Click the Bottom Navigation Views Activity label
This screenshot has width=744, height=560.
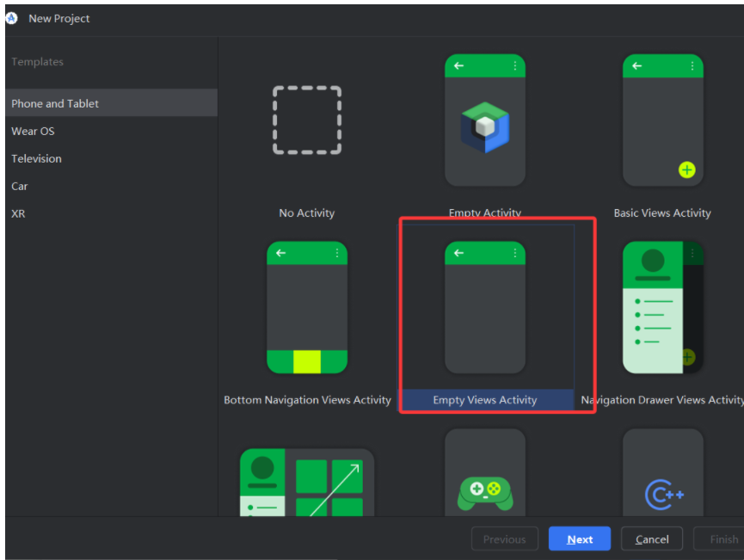(x=307, y=400)
